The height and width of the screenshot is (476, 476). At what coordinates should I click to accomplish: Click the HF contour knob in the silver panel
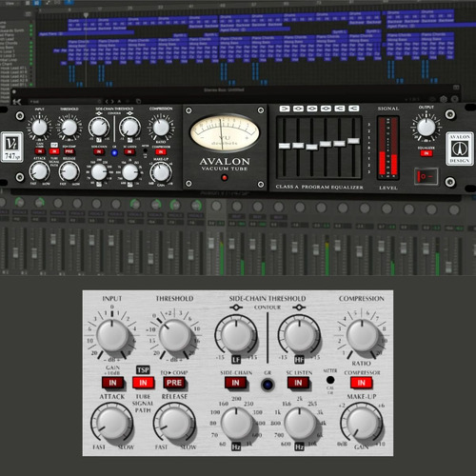click(299, 335)
